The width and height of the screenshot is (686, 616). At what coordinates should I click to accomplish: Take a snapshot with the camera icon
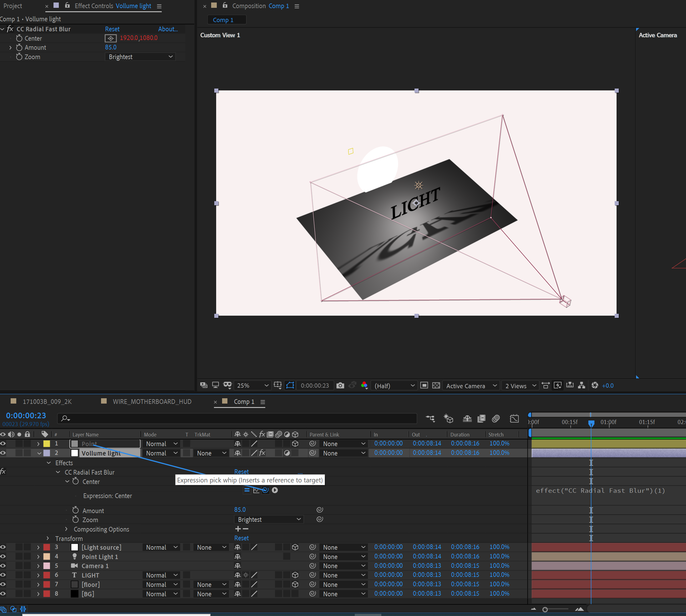pyautogui.click(x=340, y=385)
